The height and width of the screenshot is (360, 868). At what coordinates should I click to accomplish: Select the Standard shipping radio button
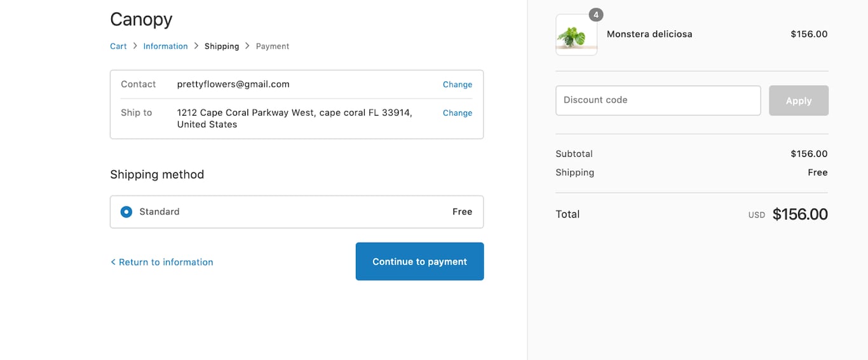click(126, 212)
